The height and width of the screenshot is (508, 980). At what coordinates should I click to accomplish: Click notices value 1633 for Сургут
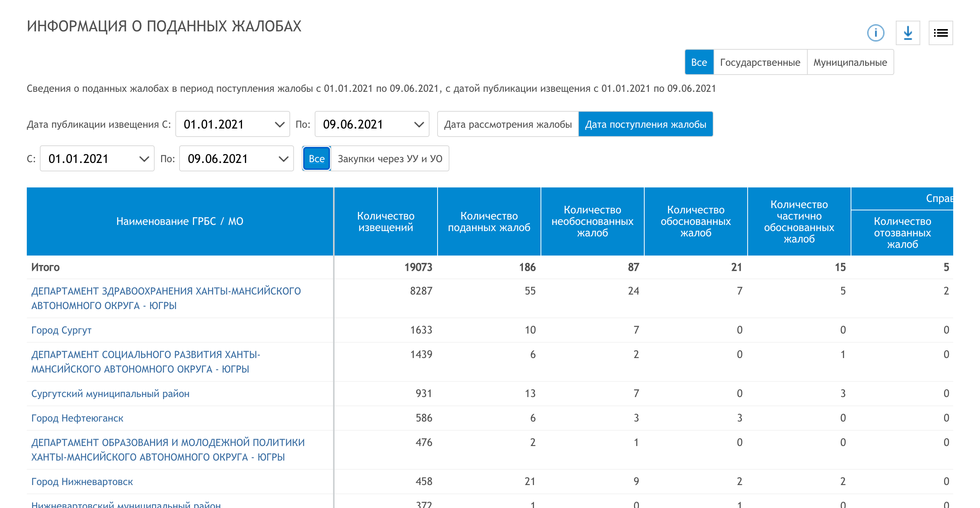coord(421,330)
